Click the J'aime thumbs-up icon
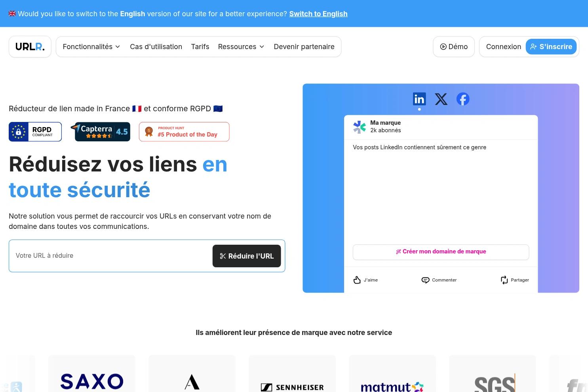 pyautogui.click(x=357, y=280)
